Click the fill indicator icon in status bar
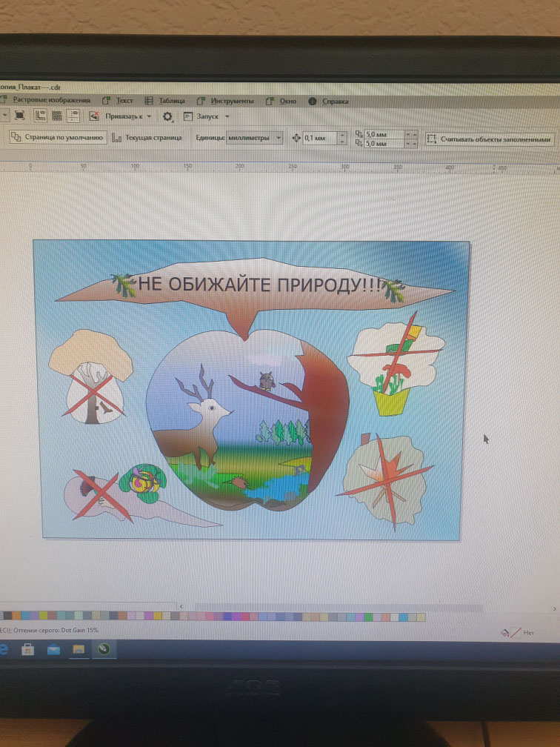The width and height of the screenshot is (560, 747). point(504,633)
